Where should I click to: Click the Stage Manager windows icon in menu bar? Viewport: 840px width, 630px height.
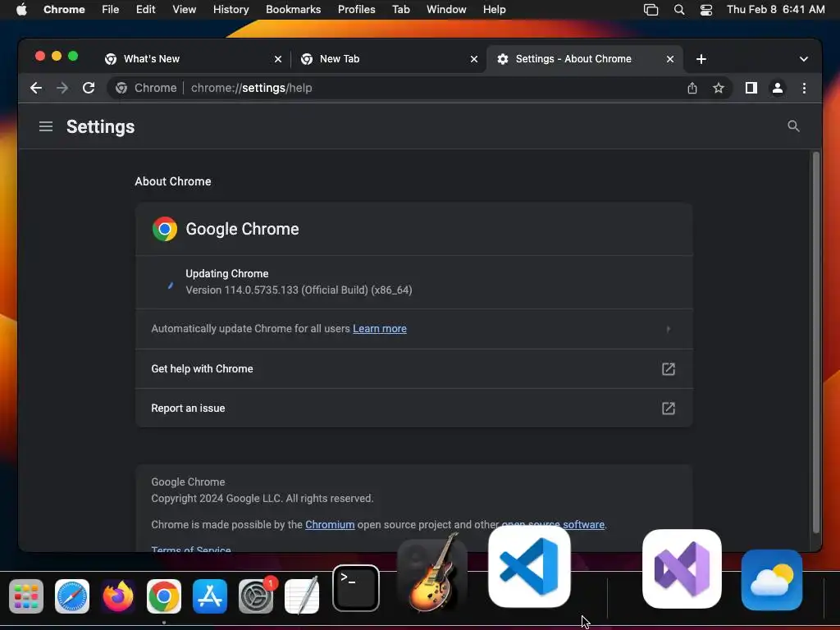tap(651, 10)
